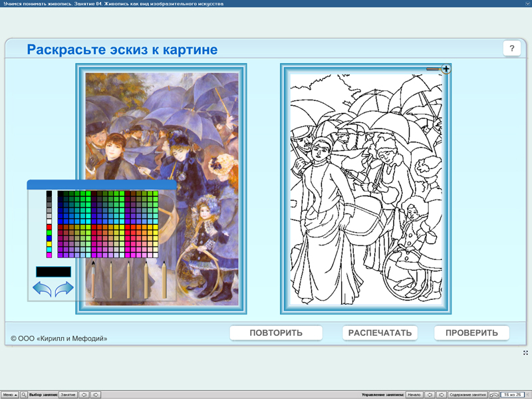Open help with the question mark button
532x399 pixels.
coord(511,49)
